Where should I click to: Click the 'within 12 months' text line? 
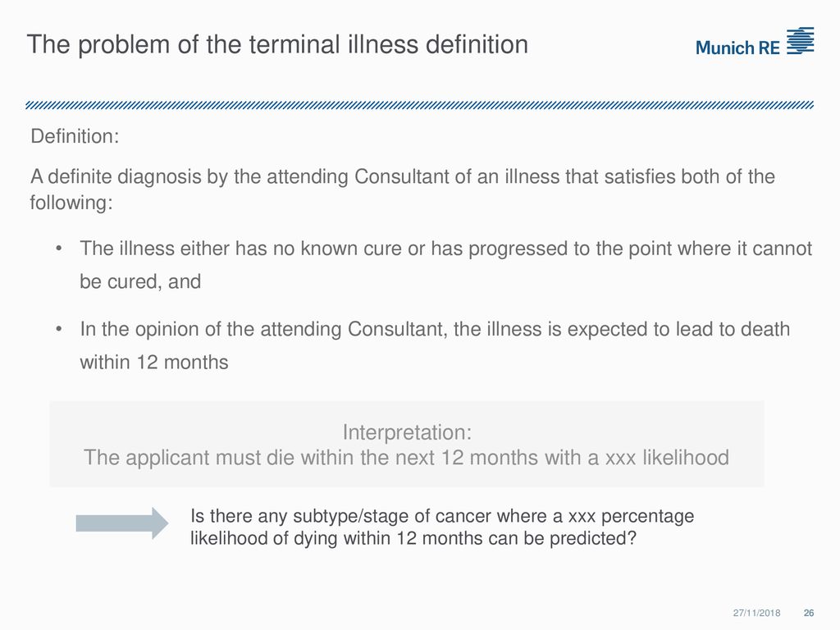(x=154, y=362)
